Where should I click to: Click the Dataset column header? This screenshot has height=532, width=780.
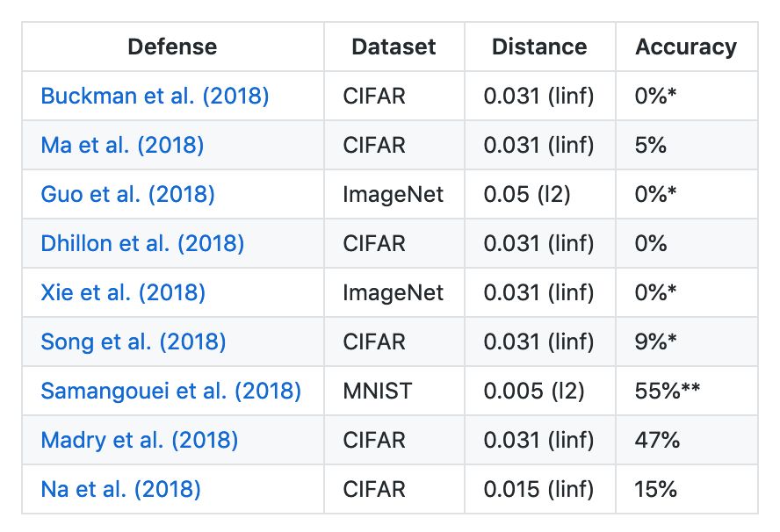point(394,47)
